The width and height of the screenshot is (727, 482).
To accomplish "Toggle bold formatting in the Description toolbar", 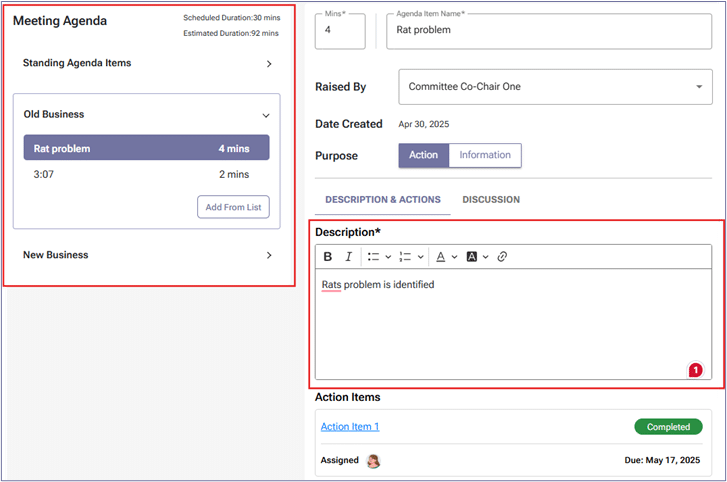I will point(328,257).
